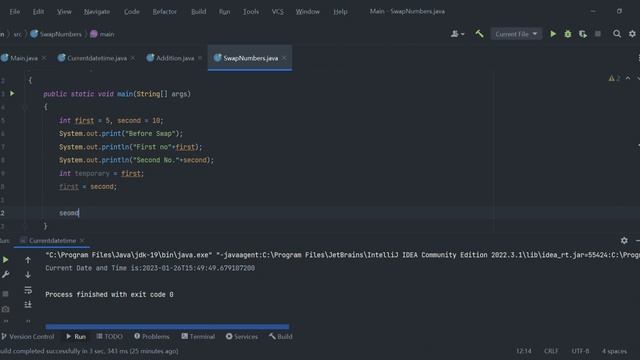
Task: Rerun Currentdatetime from Run panel
Action: pos(5,260)
